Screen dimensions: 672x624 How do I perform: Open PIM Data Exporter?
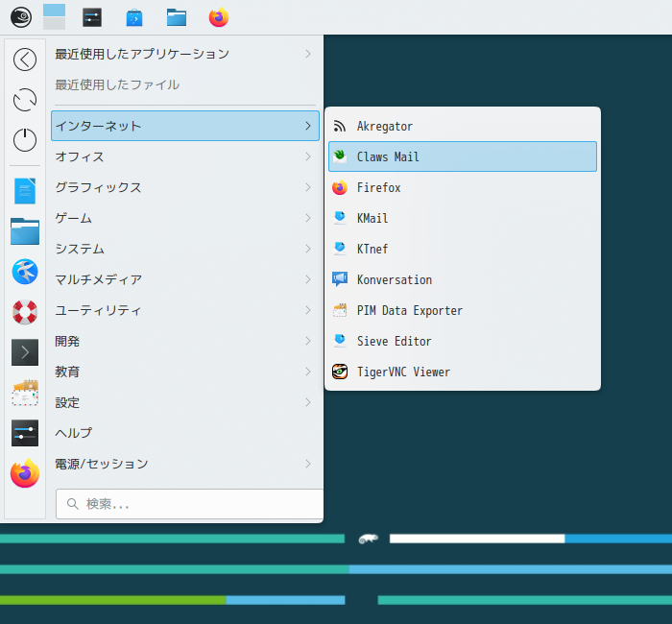[463, 310]
